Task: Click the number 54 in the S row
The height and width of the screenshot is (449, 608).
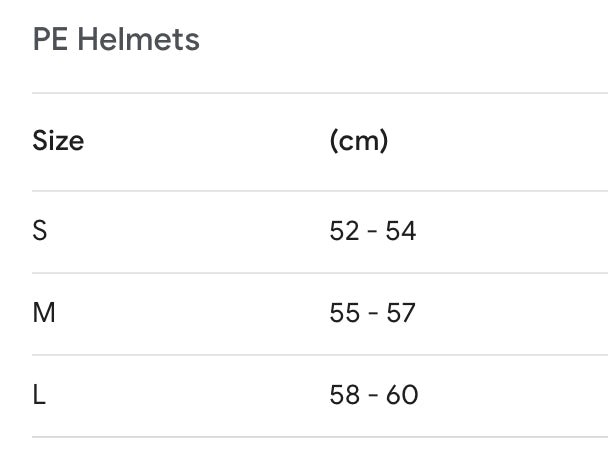Action: pyautogui.click(x=401, y=231)
